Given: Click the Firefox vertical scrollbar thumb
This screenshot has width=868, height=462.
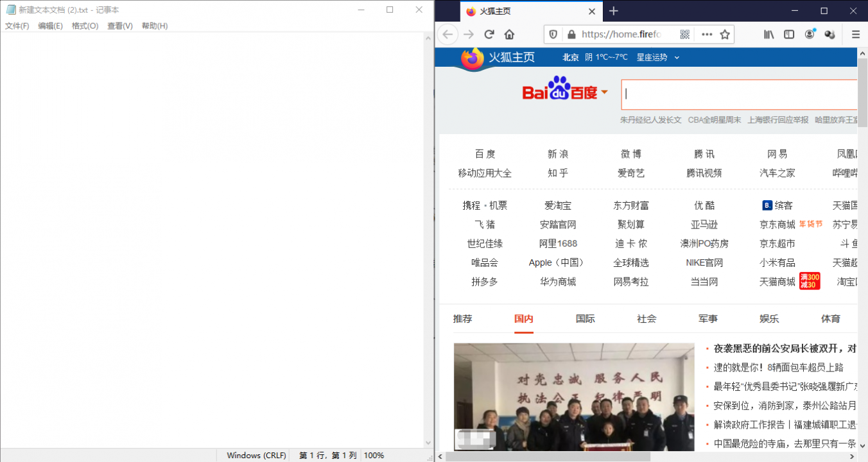Looking at the screenshot, I should pyautogui.click(x=862, y=94).
